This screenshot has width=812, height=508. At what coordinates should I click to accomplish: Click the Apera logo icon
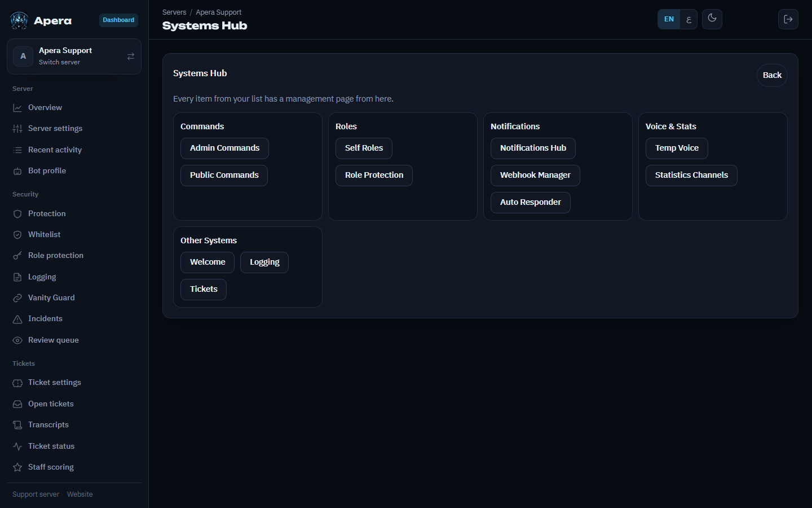tap(19, 21)
